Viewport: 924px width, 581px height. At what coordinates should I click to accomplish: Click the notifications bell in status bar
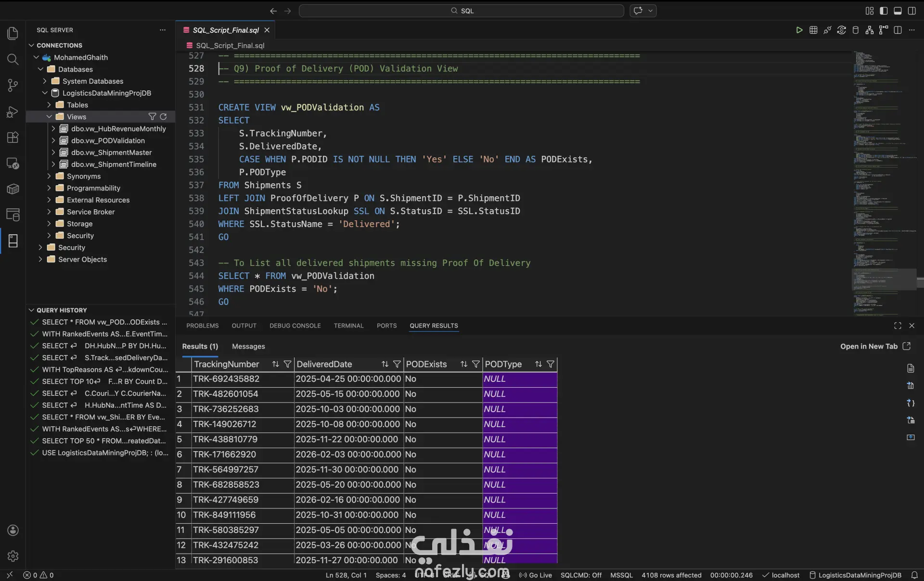tap(914, 575)
